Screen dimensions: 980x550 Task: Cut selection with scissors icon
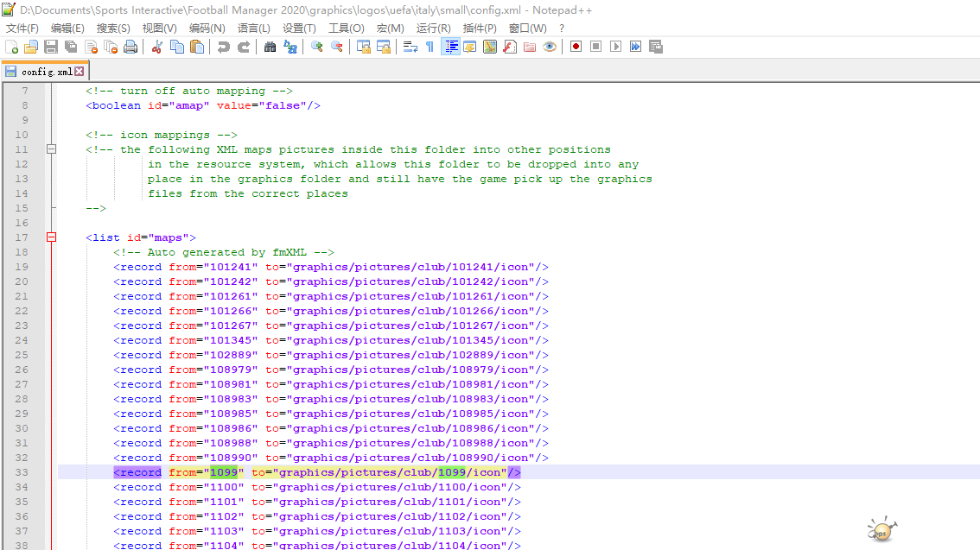(157, 47)
